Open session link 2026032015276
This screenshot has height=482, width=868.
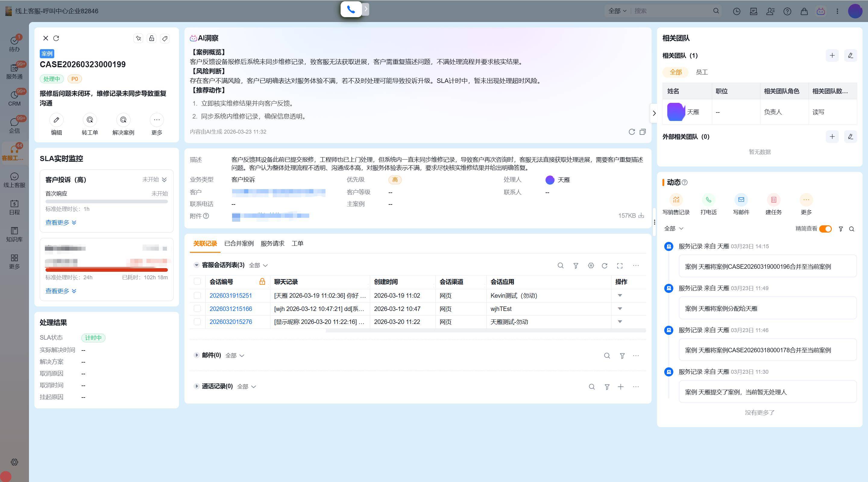click(x=231, y=322)
